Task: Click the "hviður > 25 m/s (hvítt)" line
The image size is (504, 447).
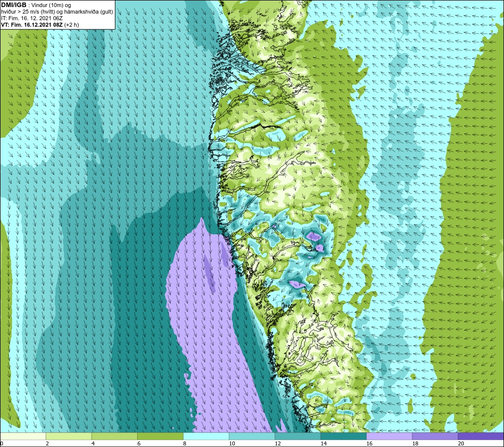Action: (28, 12)
